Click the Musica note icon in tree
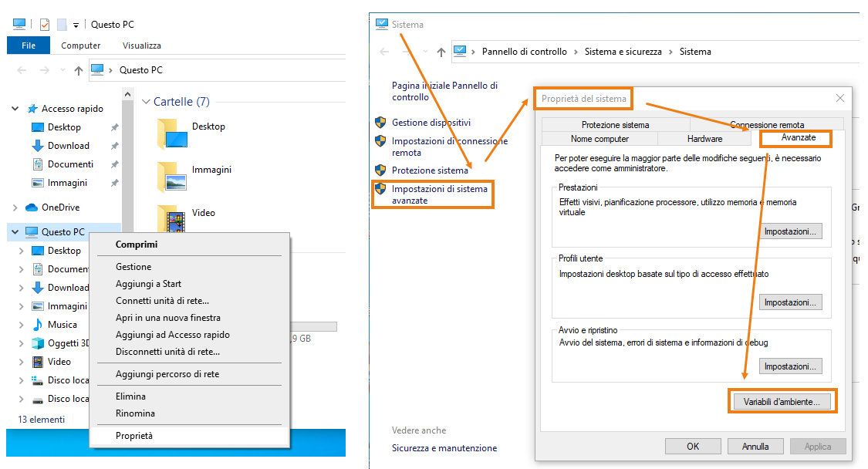The width and height of the screenshot is (868, 469). tap(37, 325)
